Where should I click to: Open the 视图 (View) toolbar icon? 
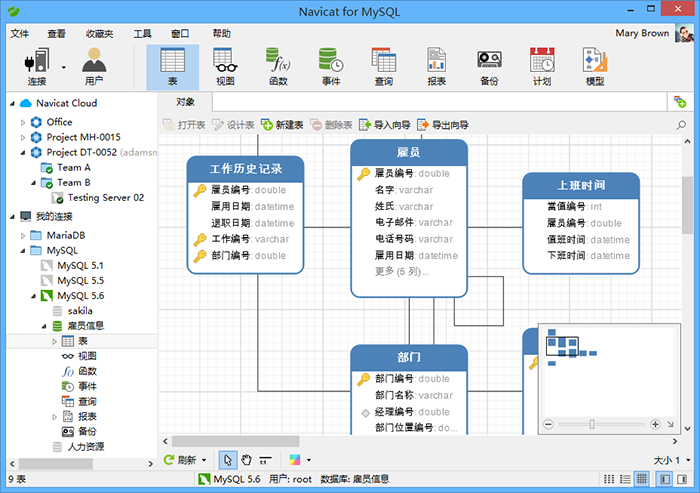(x=225, y=67)
